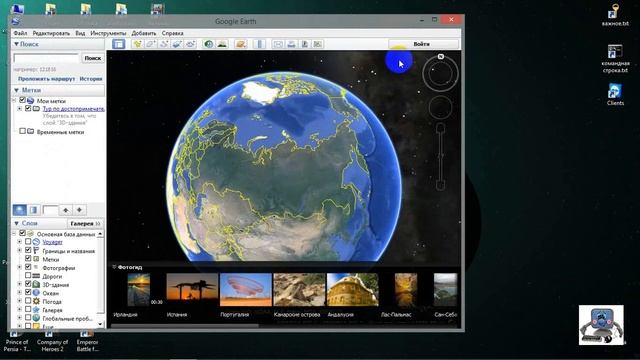Open the 'Португалия' tour thumbnail
The height and width of the screenshot is (360, 640).
click(246, 289)
